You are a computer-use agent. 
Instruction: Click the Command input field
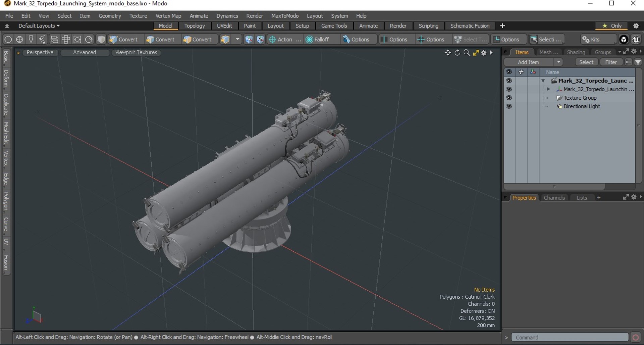[570, 337]
